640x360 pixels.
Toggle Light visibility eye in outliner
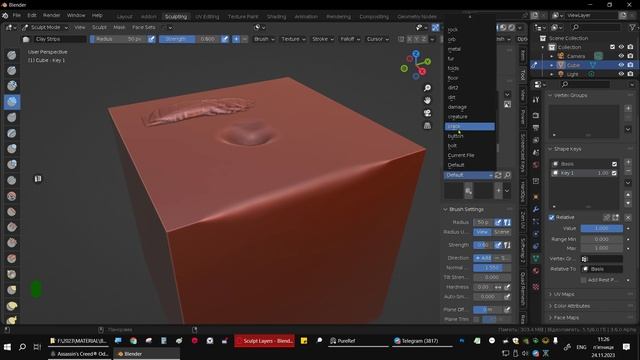pos(621,74)
